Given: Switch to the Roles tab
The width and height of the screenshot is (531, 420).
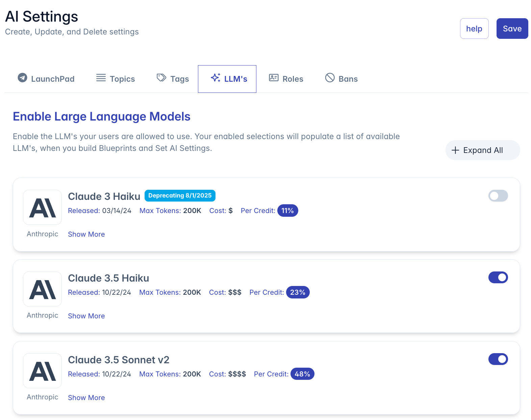Looking at the screenshot, I should click(286, 79).
